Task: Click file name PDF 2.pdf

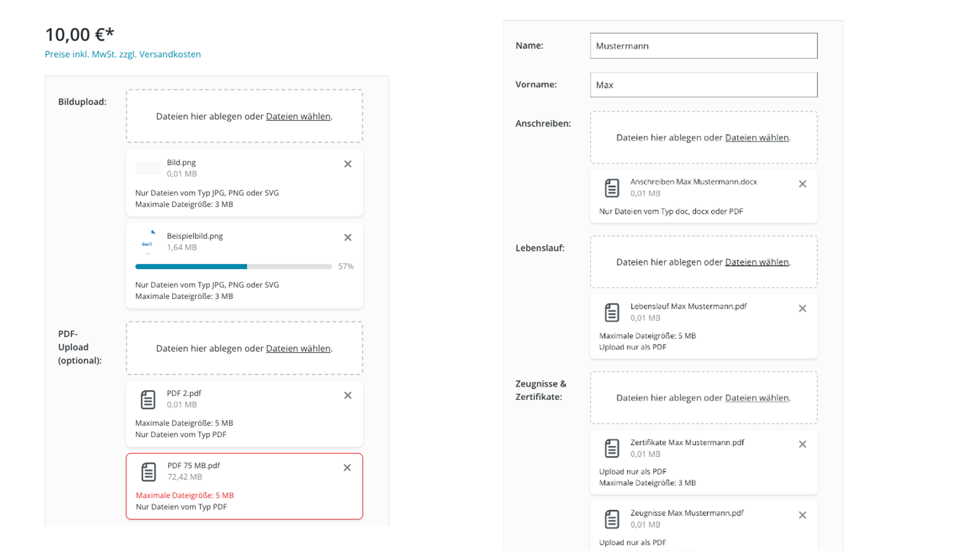Action: (x=184, y=393)
